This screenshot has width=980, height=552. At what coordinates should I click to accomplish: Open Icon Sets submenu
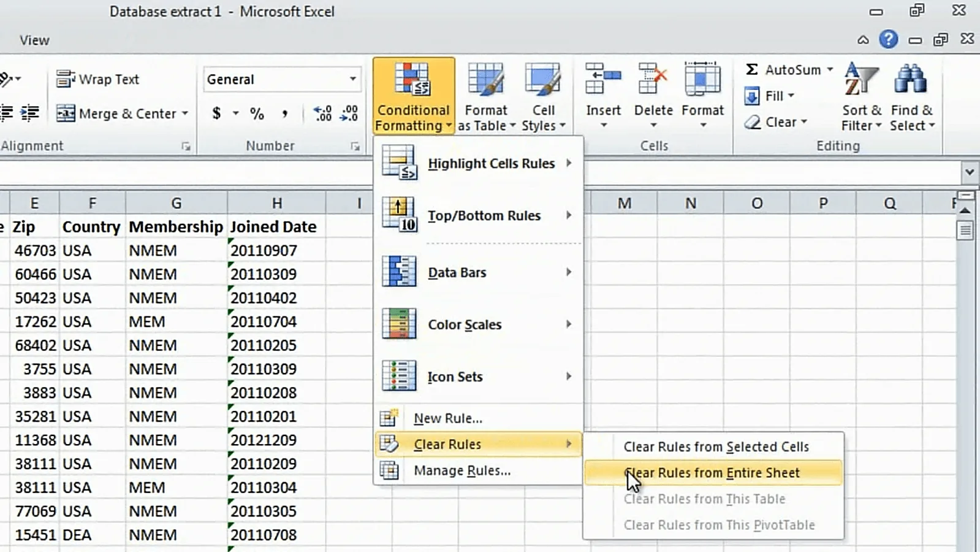click(478, 377)
